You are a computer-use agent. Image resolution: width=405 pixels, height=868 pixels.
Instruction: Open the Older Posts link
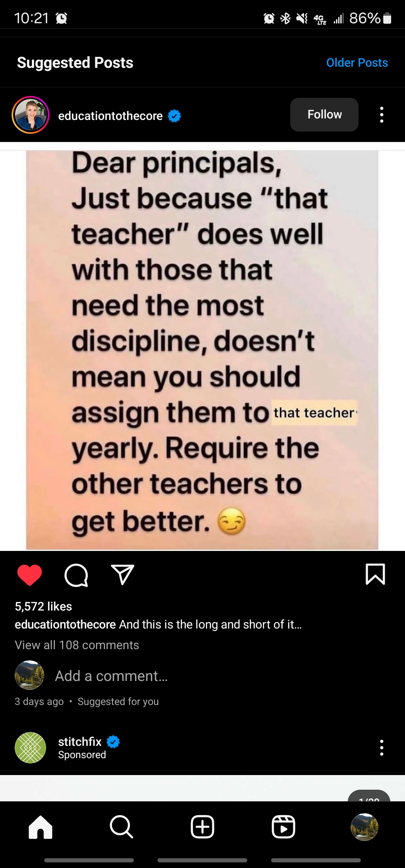coord(357,63)
